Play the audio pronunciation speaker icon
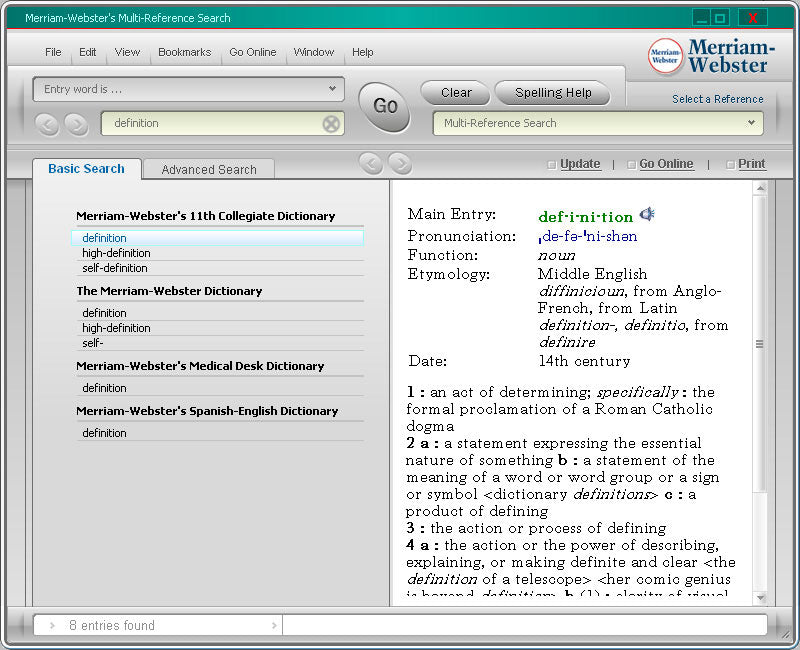 coord(647,214)
